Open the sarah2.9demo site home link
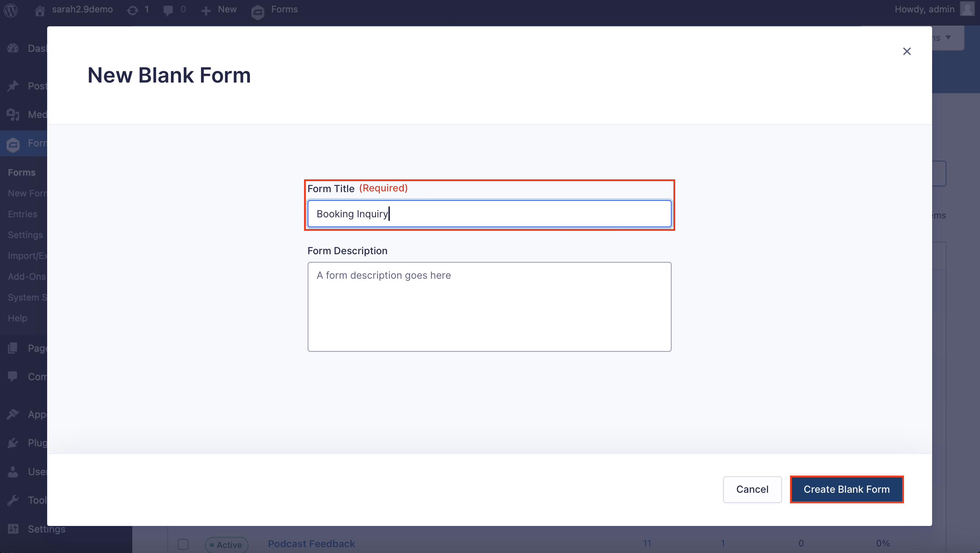Image resolution: width=980 pixels, height=553 pixels. point(74,9)
